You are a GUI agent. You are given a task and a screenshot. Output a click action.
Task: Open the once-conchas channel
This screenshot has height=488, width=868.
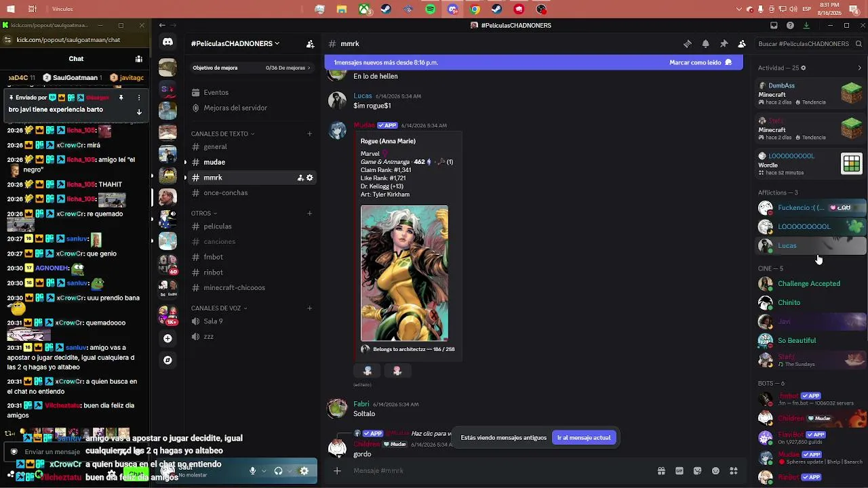point(251,193)
